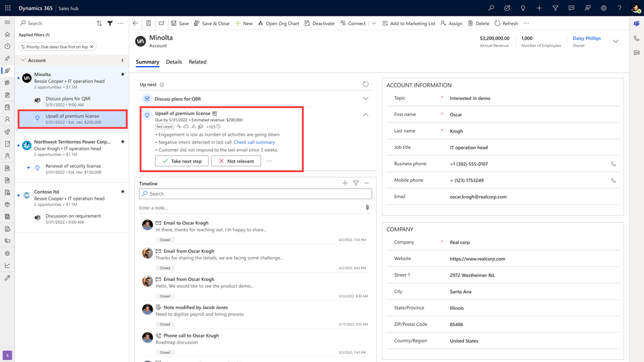Viewport: 644px width, 362px height.
Task: Open advanced find funnel icon in top bar
Action: pos(555,8)
